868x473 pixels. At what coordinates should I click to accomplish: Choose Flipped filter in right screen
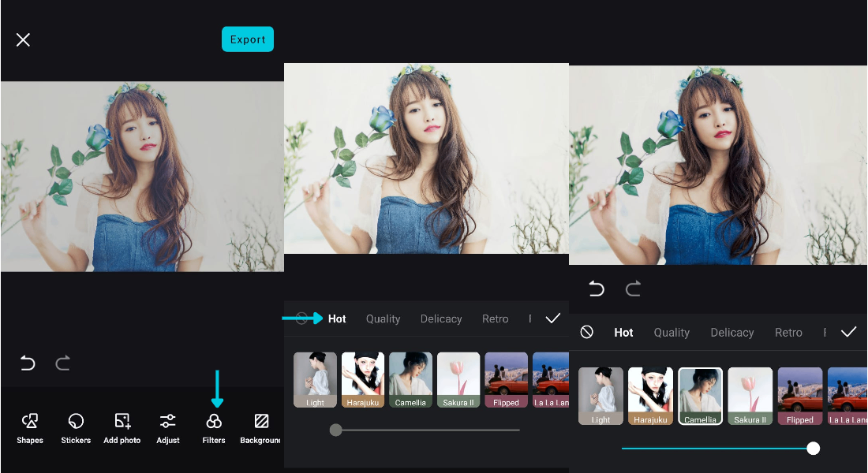pyautogui.click(x=800, y=396)
